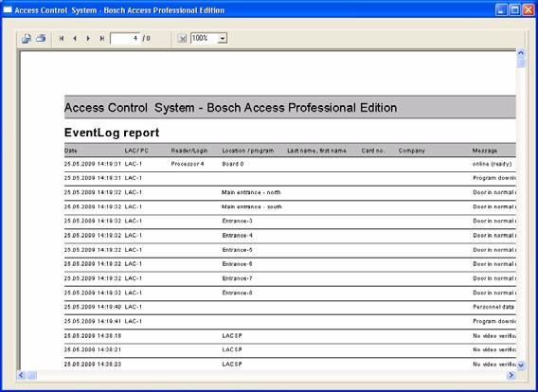Click the 'Card no.' column header

[x=373, y=151]
